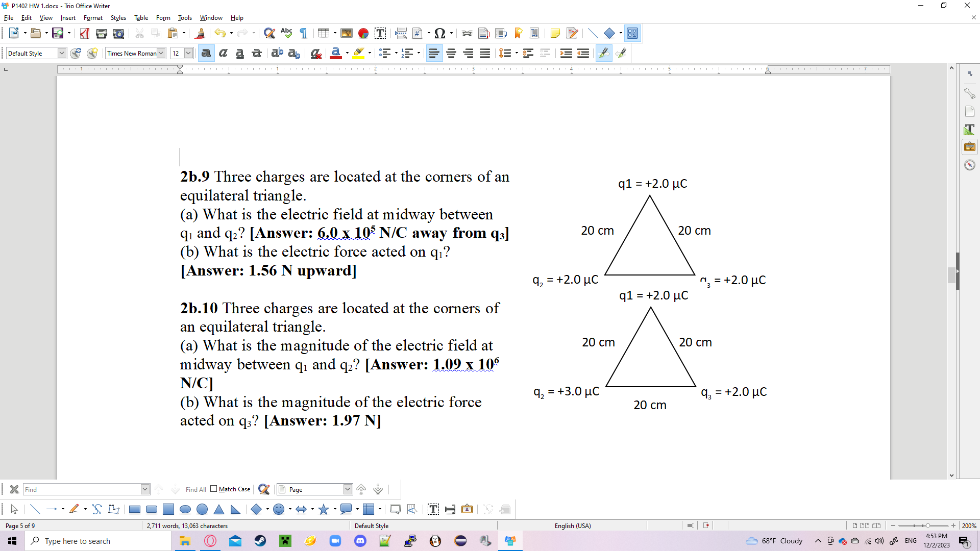Insert a text box
Screen dimensions: 980x551
[x=380, y=33]
